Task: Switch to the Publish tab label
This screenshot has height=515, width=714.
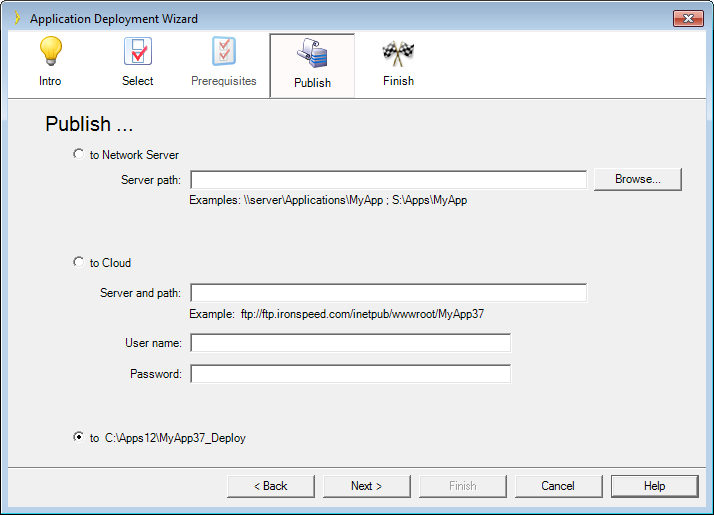Action: [x=312, y=83]
